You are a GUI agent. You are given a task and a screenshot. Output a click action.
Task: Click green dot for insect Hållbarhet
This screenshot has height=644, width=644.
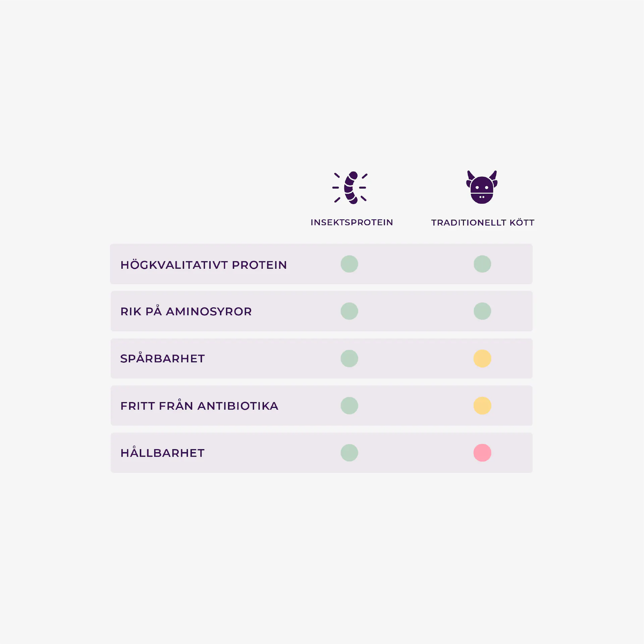point(349,453)
